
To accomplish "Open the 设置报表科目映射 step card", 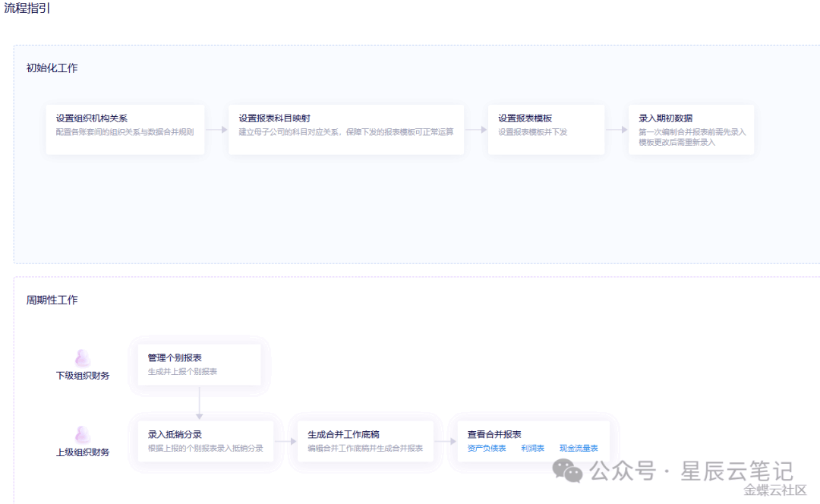I will 345,130.
